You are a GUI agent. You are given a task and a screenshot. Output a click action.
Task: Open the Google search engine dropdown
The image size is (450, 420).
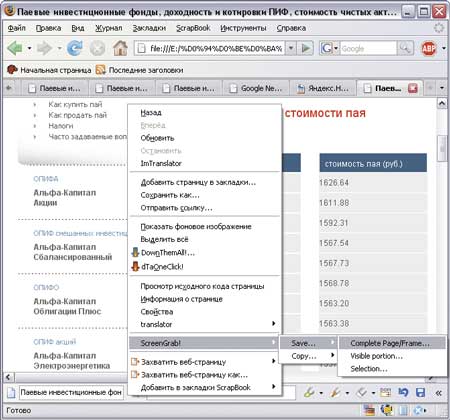tap(329, 48)
